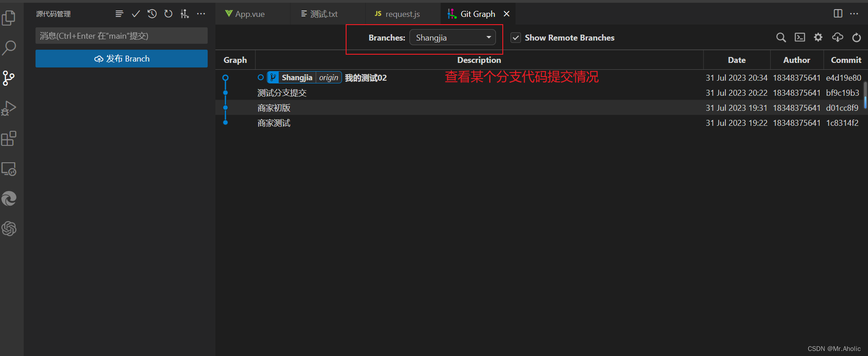Select commit 我的测试02
The height and width of the screenshot is (356, 868).
[366, 78]
